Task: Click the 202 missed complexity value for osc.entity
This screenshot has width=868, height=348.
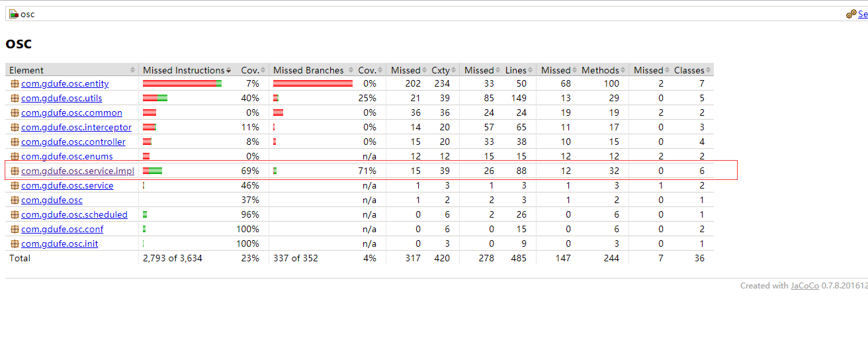Action: (x=412, y=84)
